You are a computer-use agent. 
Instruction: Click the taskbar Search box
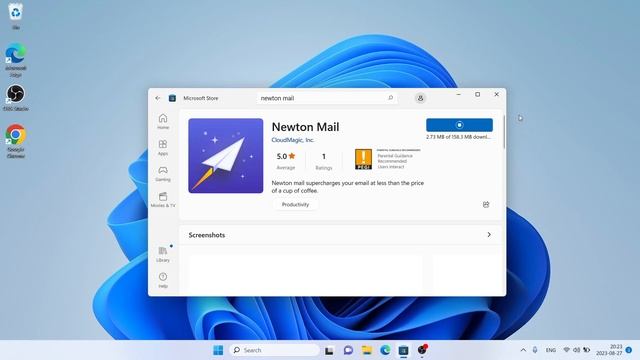pyautogui.click(x=274, y=350)
